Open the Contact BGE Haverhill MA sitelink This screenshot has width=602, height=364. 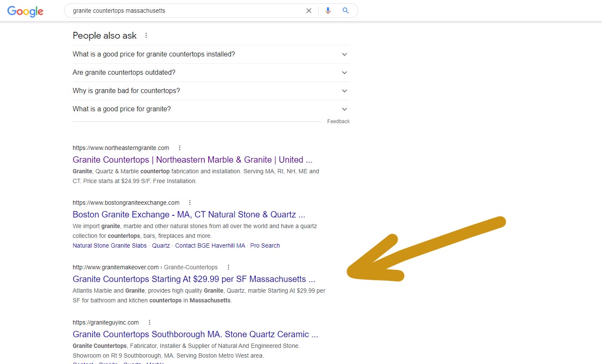210,245
